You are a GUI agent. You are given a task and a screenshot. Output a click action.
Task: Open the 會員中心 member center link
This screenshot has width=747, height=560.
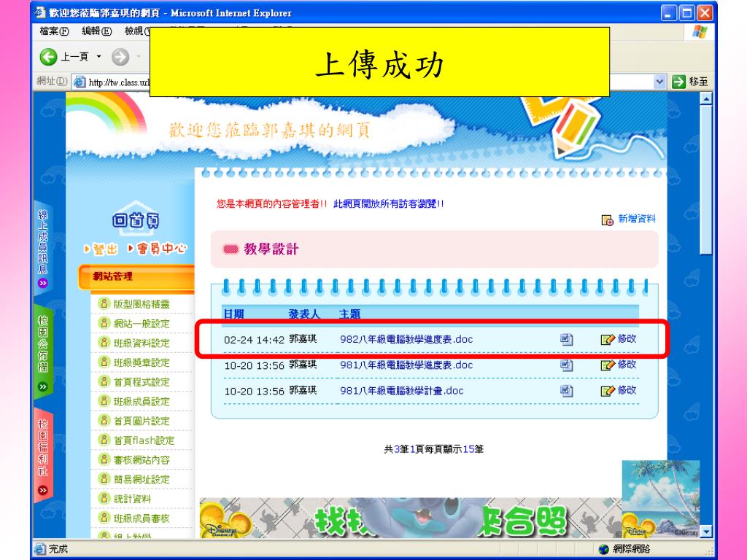[158, 249]
